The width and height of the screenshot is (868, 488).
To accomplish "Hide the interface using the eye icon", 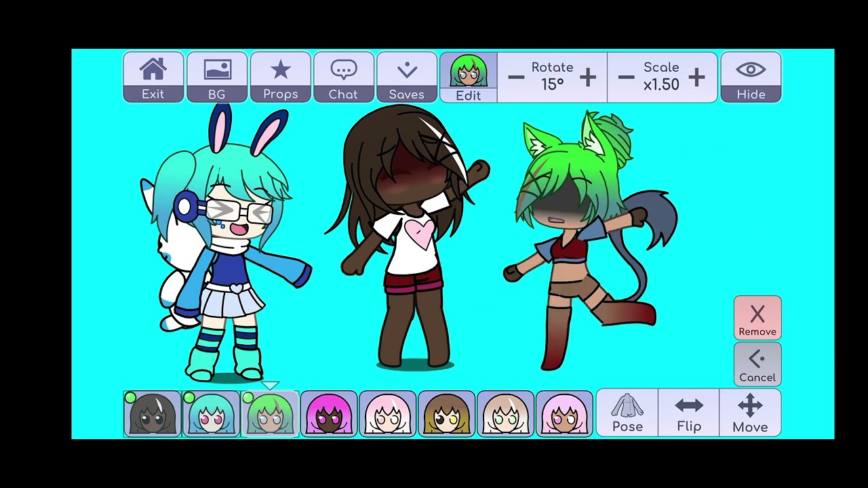I will click(751, 77).
